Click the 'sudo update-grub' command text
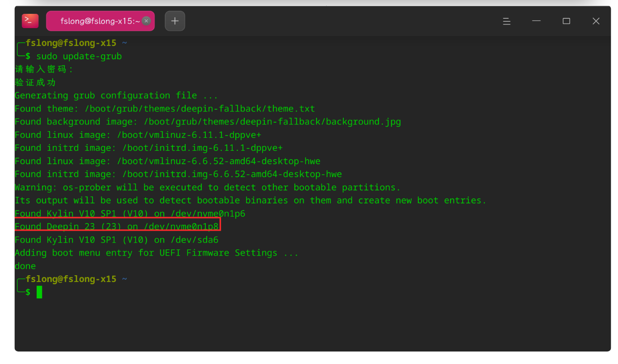The image size is (618, 364). point(79,56)
